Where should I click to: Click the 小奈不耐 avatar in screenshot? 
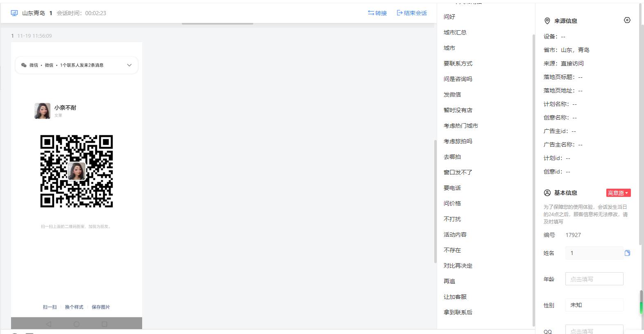(42, 111)
